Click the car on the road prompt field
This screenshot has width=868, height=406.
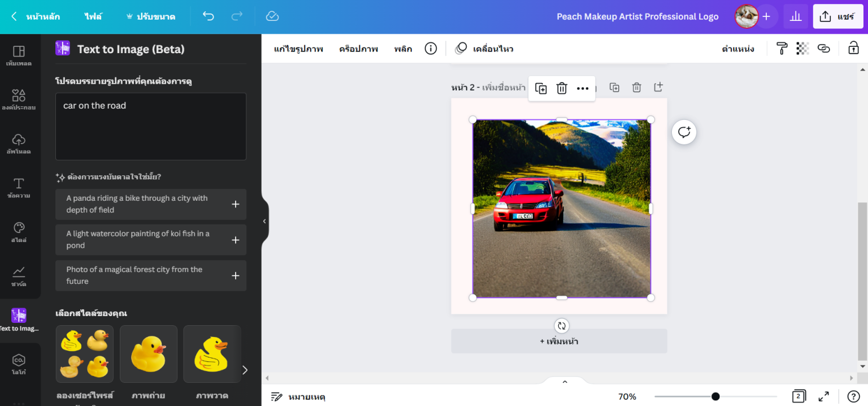[151, 126]
